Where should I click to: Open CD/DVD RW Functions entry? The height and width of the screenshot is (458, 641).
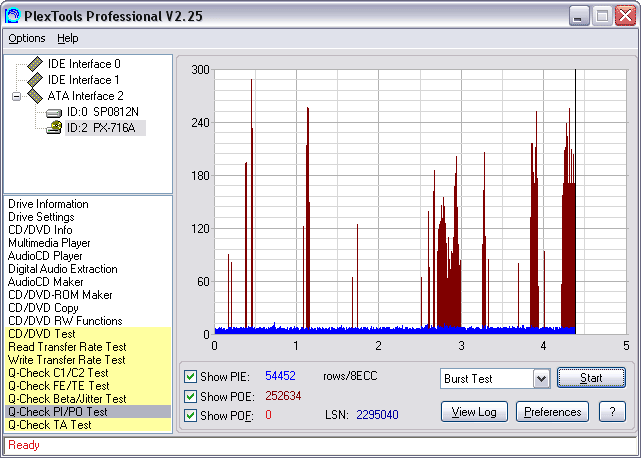(65, 321)
